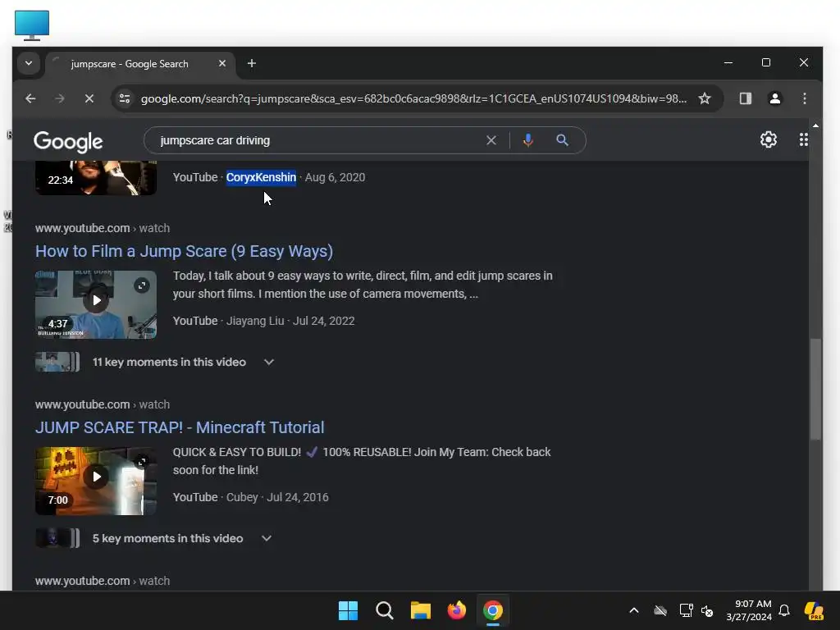Open Google quick settings gear

click(768, 139)
